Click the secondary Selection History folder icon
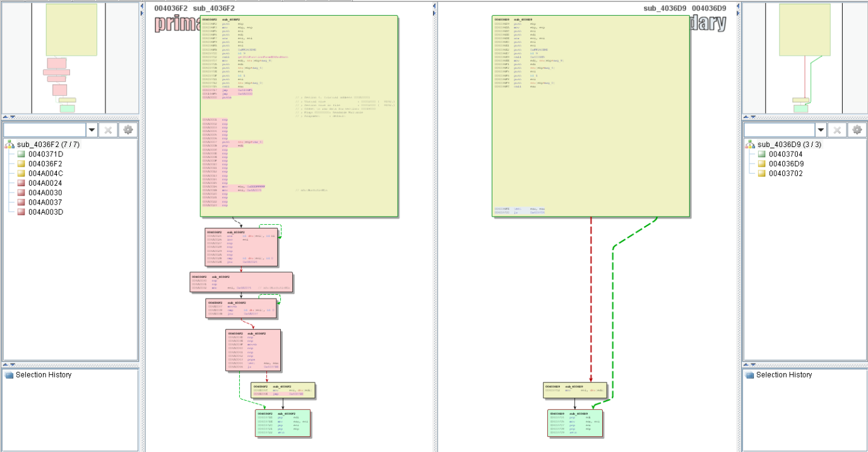 coord(749,375)
